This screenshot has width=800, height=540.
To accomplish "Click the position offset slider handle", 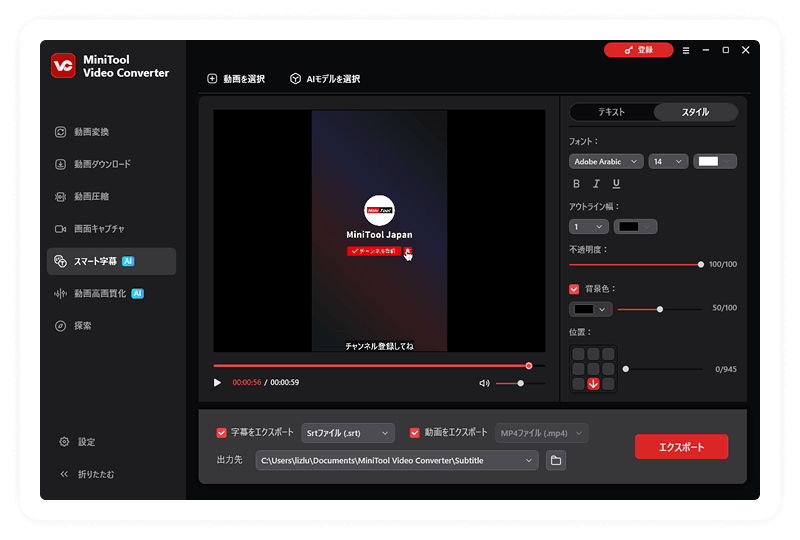I will coord(626,369).
